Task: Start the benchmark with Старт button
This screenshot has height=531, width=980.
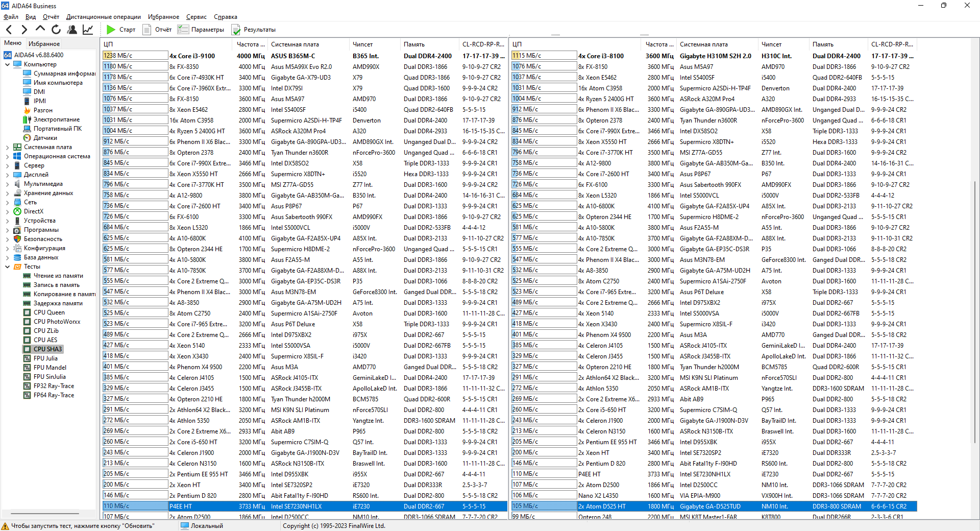Action: click(x=121, y=30)
